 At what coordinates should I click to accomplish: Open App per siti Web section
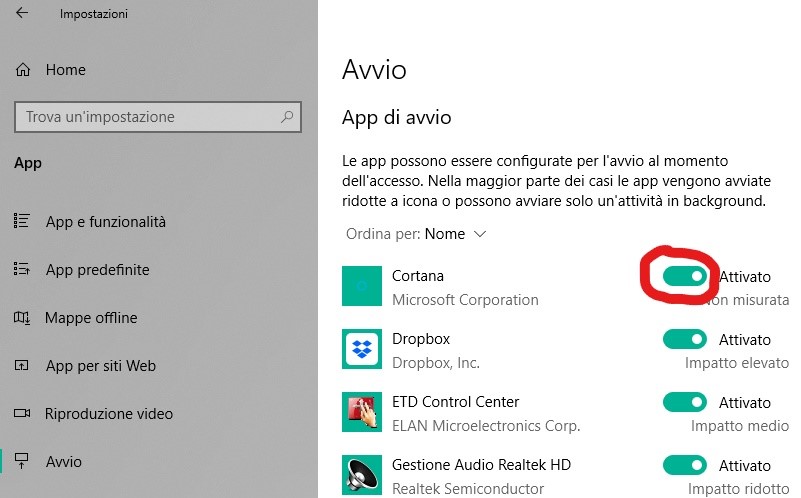[x=101, y=366]
